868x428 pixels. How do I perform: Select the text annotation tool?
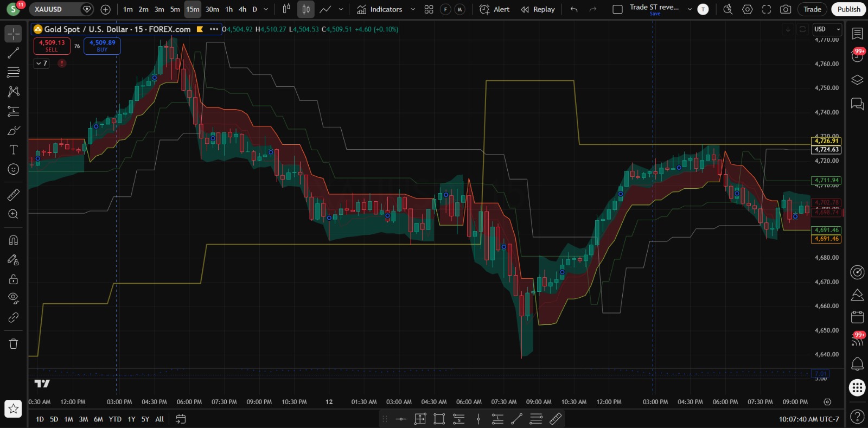click(x=14, y=150)
